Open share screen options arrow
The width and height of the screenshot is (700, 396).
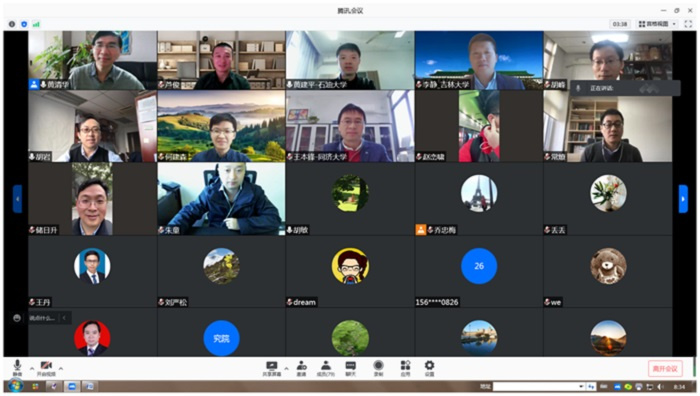[286, 368]
